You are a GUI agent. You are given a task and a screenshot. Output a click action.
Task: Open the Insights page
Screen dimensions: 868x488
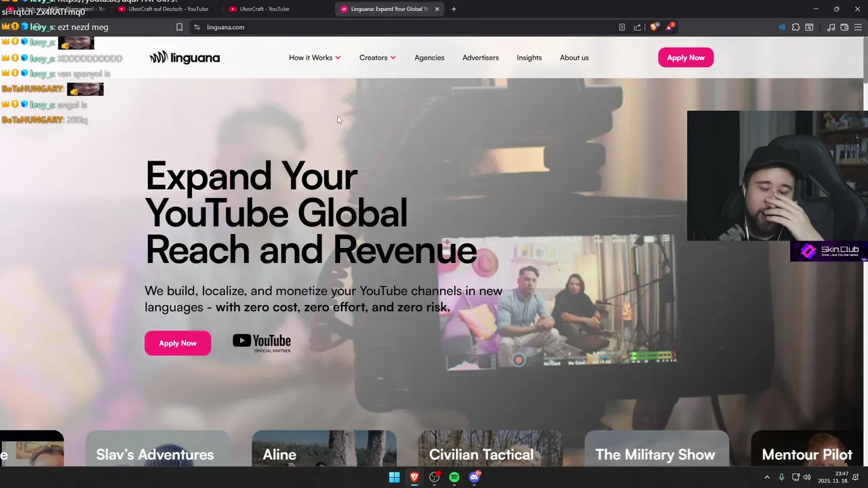pos(529,58)
